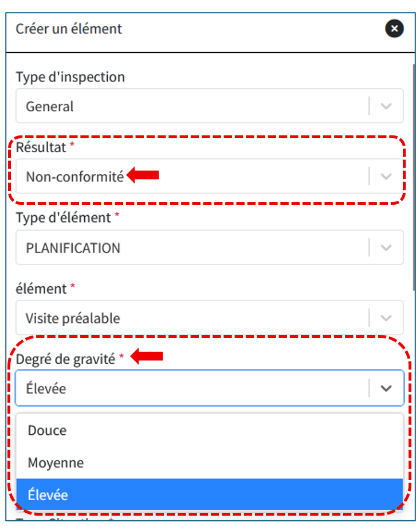Collapse the Degré de gravité chevron arrow
The image size is (420, 530).
[x=386, y=388]
